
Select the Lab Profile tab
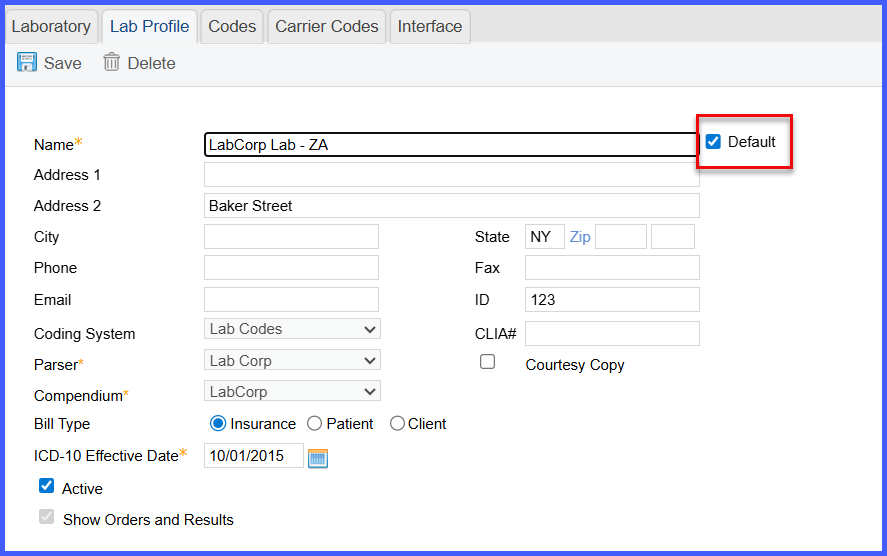149,27
